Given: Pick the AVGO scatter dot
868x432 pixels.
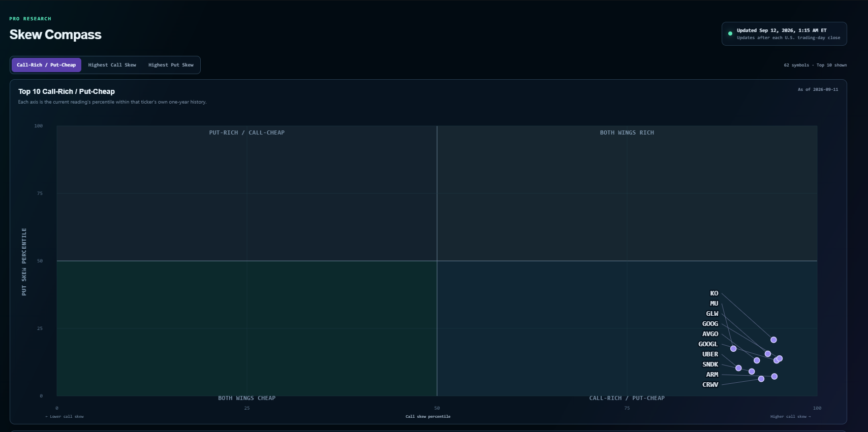Looking at the screenshot, I should pos(757,360).
